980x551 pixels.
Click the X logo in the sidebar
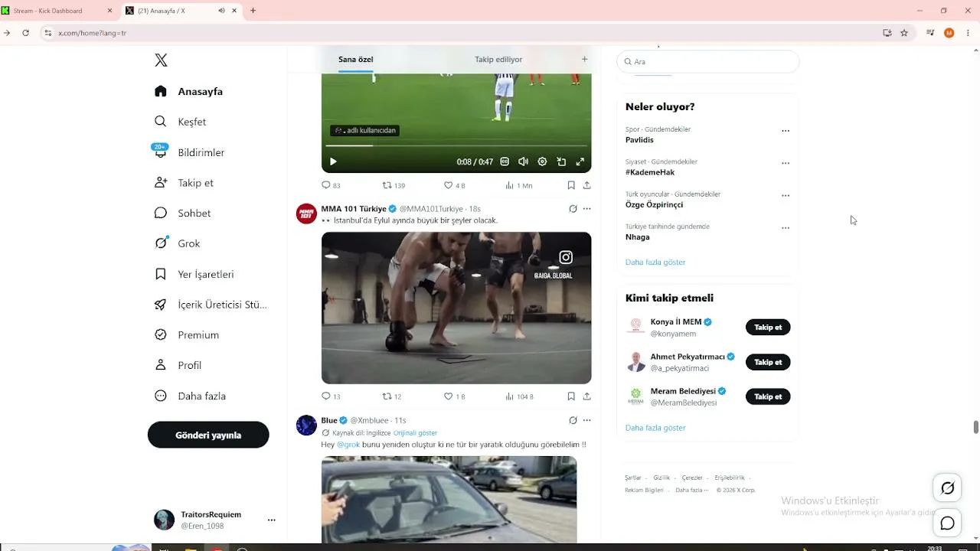(161, 60)
